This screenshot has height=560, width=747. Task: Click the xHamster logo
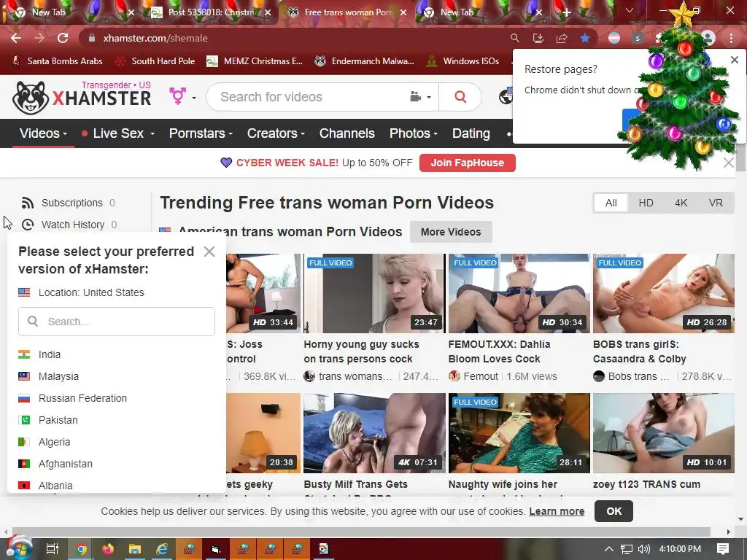pyautogui.click(x=82, y=98)
